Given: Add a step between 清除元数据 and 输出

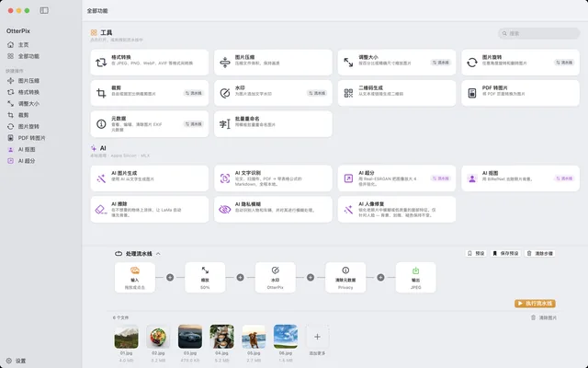Looking at the screenshot, I should pos(380,278).
